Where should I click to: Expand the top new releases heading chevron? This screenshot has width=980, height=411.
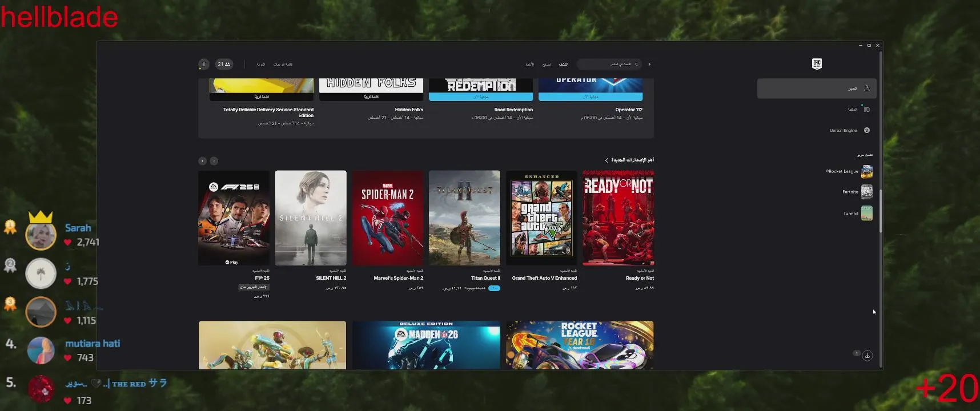(x=607, y=160)
